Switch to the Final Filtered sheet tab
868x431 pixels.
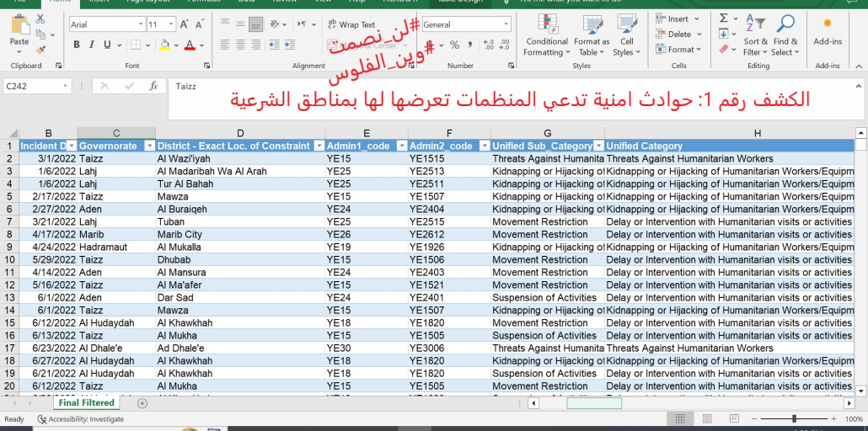(x=86, y=403)
